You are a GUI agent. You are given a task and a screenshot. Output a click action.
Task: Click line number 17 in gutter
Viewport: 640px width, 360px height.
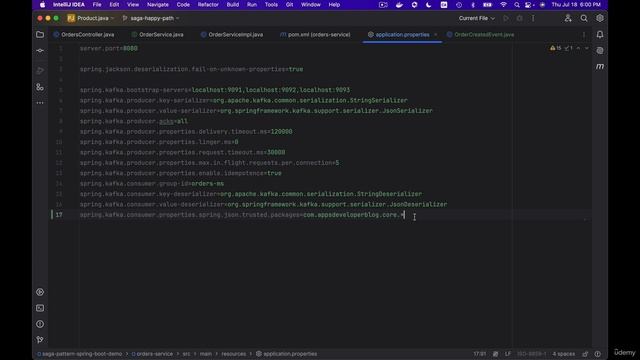click(x=59, y=215)
